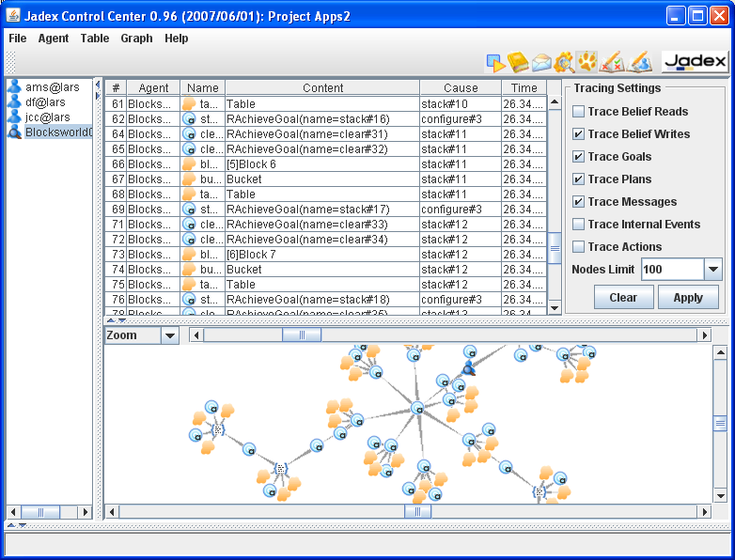735x560 pixels.
Task: Select the jcc@lars agent icon
Action: click(x=14, y=117)
